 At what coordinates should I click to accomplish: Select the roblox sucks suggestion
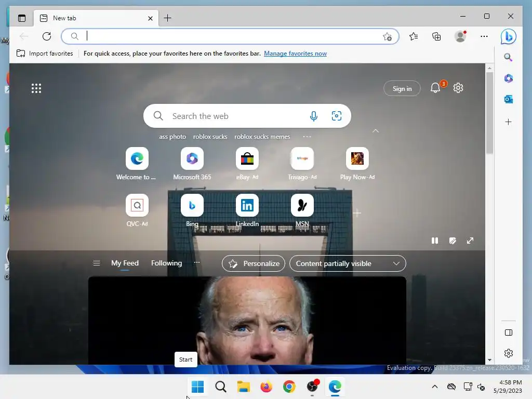coord(210,137)
